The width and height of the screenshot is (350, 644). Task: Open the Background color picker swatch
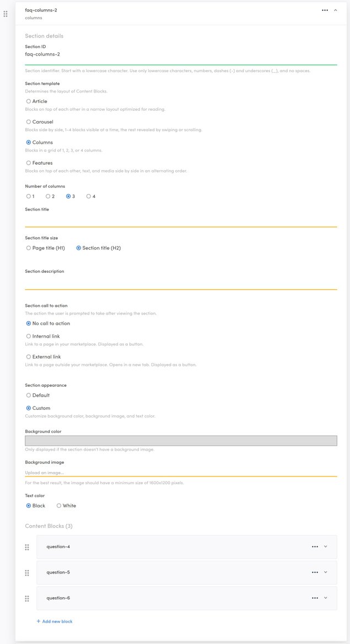coord(181,441)
